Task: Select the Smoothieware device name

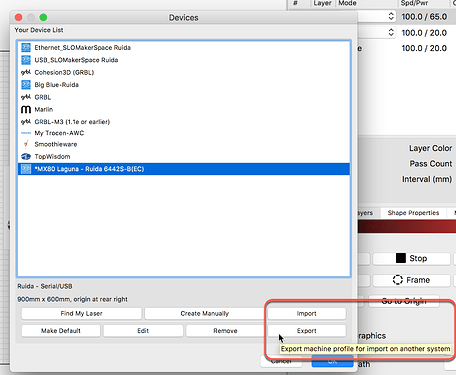Action: pos(56,144)
